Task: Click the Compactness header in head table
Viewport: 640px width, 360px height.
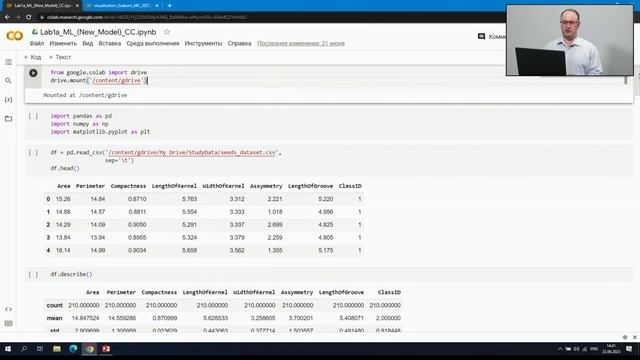Action: [128, 186]
